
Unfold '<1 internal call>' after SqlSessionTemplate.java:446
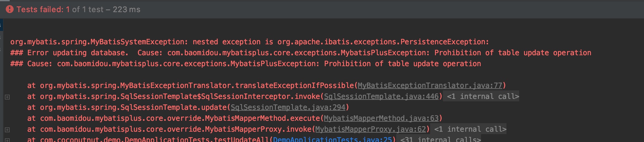(483, 96)
